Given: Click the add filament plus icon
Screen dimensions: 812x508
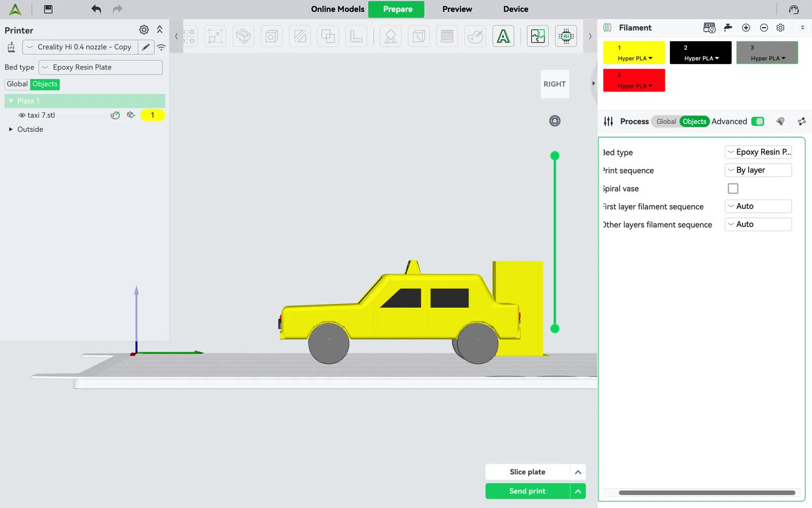Looking at the screenshot, I should coord(746,28).
